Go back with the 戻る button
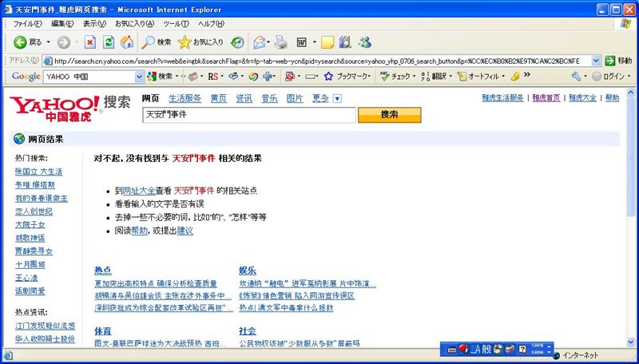This screenshot has height=364, width=639. (27, 42)
